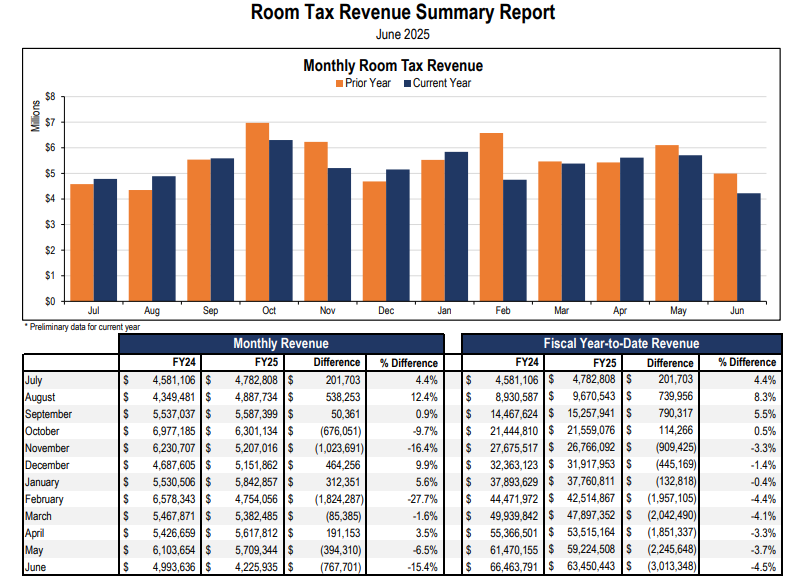Click the Monthly Revenue table header
The height and width of the screenshot is (577, 789).
pos(280,343)
